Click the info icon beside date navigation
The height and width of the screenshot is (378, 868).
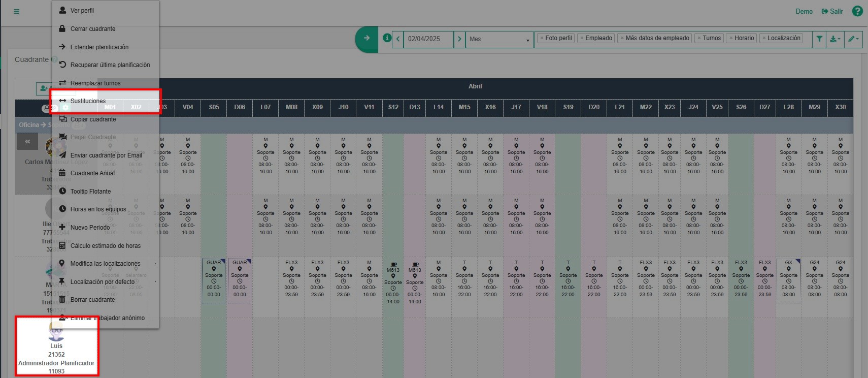(387, 38)
